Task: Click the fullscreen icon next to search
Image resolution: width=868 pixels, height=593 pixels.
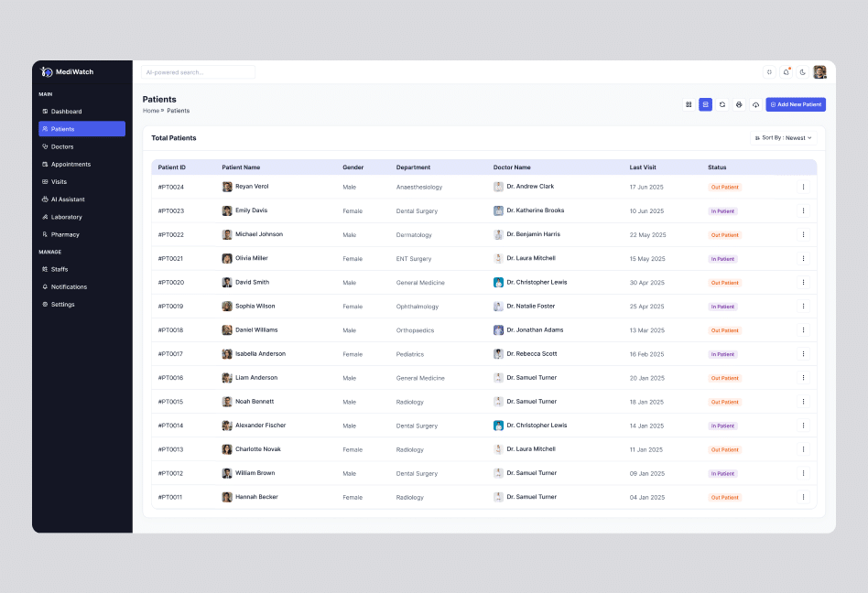Action: point(769,71)
